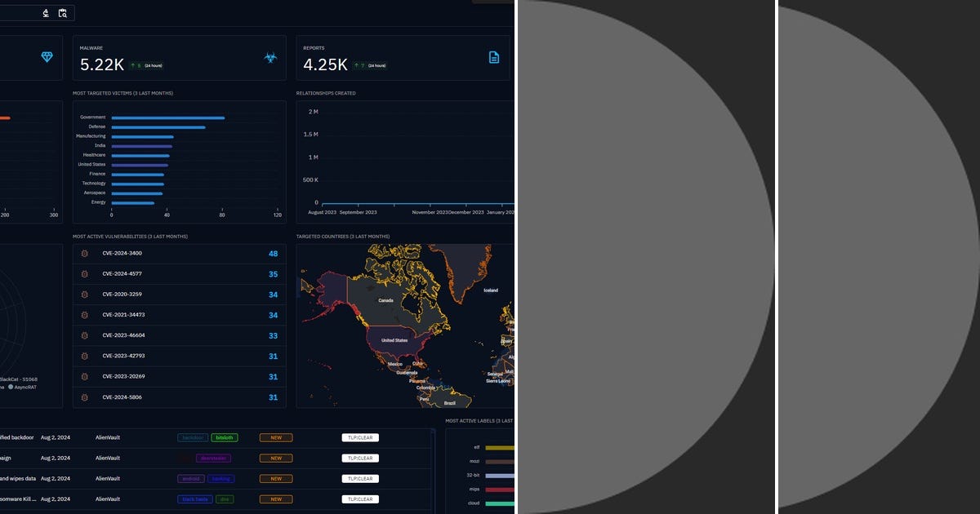Screen dimensions: 980x514
Task: Select the clearstealer label chip
Action: [212, 458]
